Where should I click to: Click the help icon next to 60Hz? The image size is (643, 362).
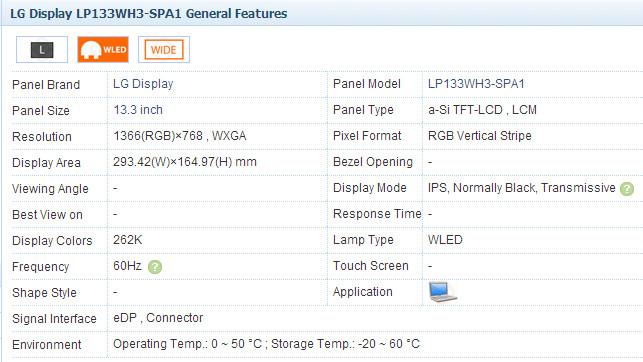pyautogui.click(x=155, y=267)
